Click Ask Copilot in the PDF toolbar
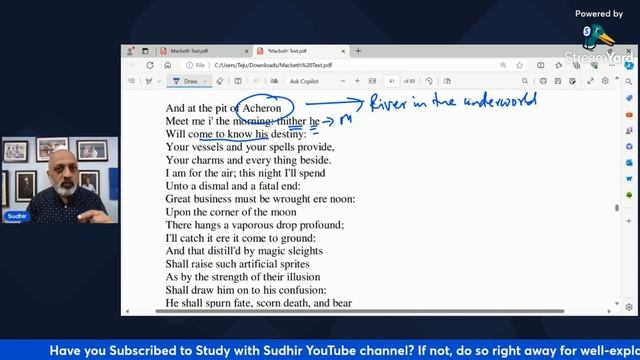Viewport: 640px width, 360px height. 304,81
